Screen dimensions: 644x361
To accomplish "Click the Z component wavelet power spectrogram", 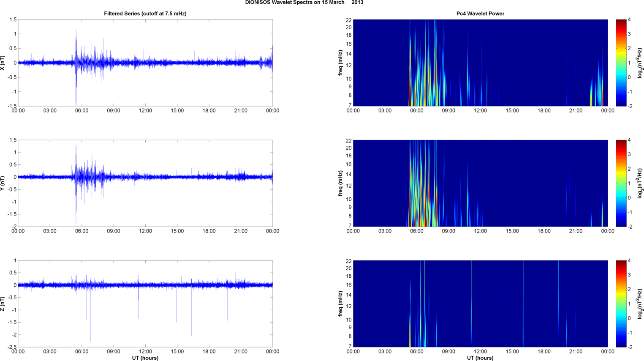I will (x=480, y=304).
